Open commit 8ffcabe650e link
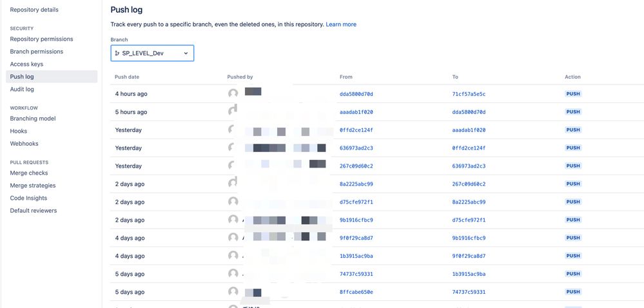 click(x=356, y=292)
